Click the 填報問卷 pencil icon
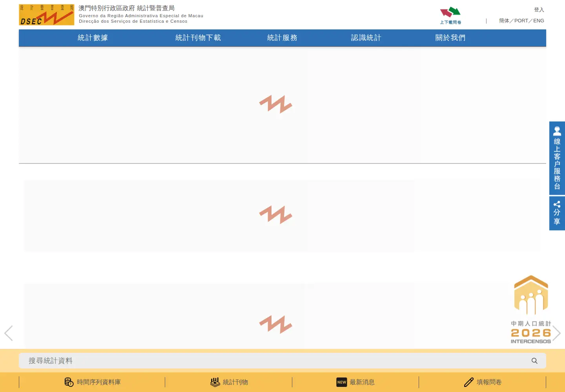 point(469,382)
